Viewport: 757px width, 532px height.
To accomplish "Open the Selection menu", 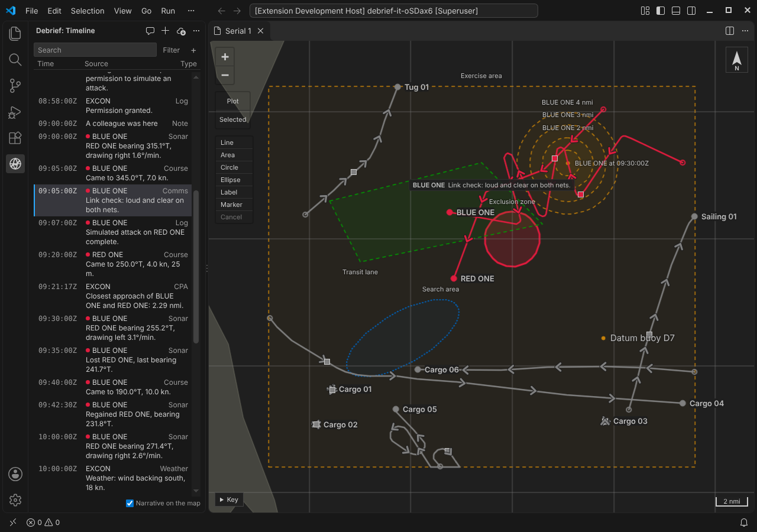I will (88, 11).
